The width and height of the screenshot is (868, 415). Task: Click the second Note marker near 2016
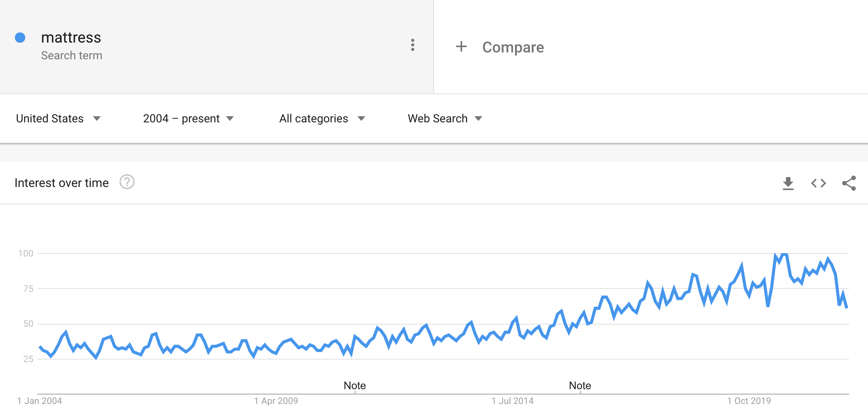coord(580,386)
